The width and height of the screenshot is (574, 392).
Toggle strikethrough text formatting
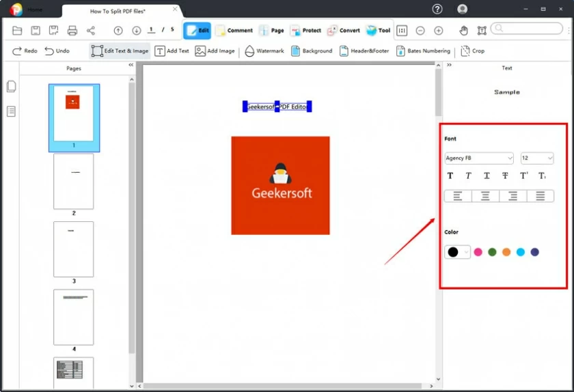[x=505, y=176]
